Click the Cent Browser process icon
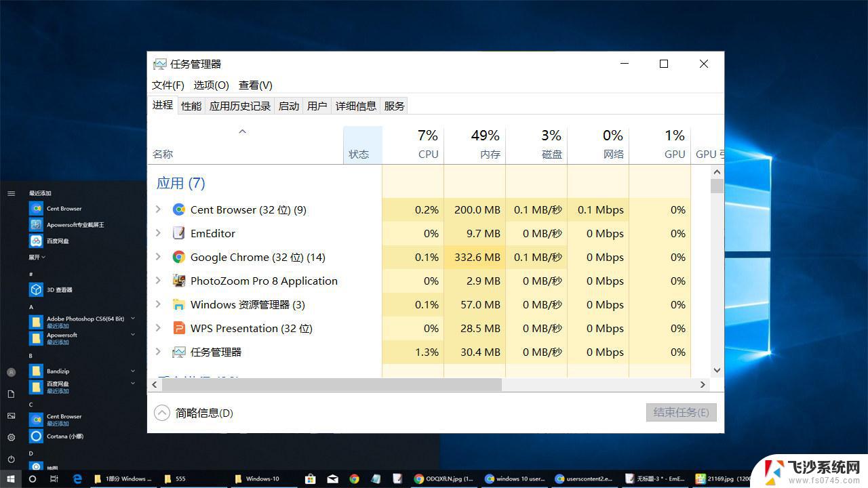868x488 pixels. pos(179,209)
